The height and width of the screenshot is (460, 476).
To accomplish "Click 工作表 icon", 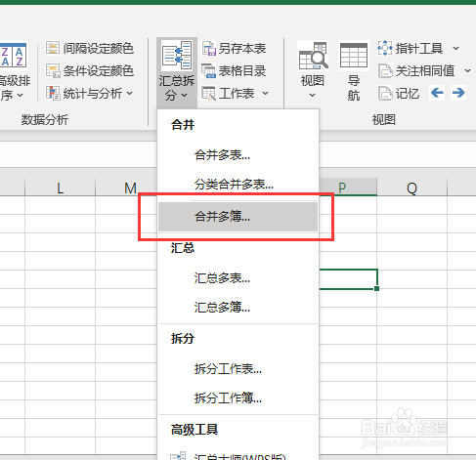I will tap(208, 94).
